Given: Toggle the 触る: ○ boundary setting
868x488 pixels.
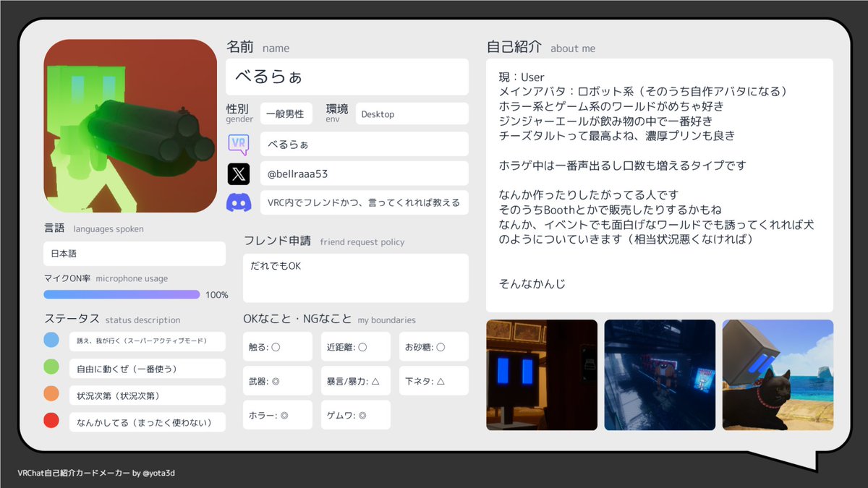Looking at the screenshot, I should [x=277, y=346].
